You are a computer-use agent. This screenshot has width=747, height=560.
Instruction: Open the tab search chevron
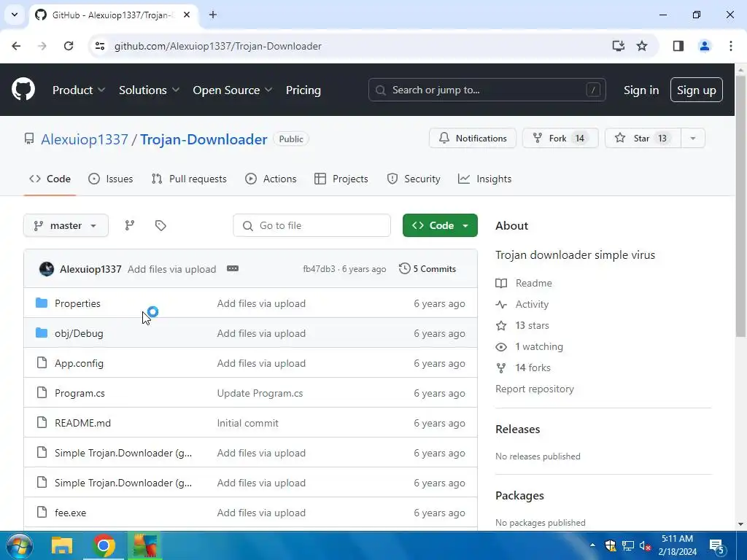click(x=15, y=15)
